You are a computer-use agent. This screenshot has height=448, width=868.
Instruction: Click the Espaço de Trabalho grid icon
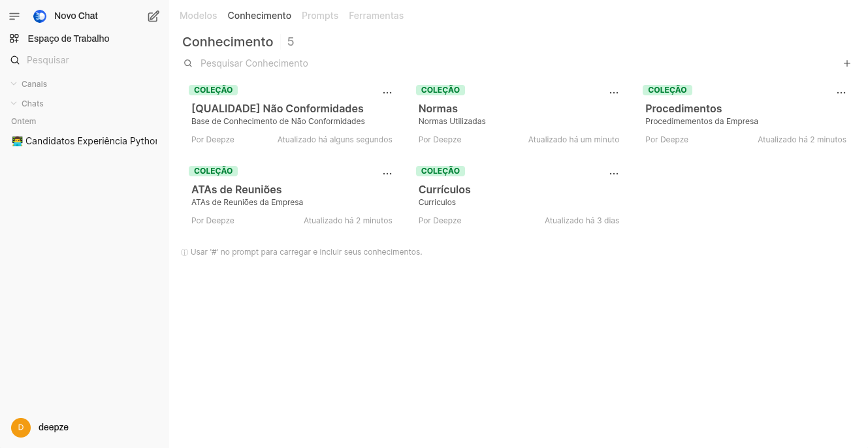point(14,39)
